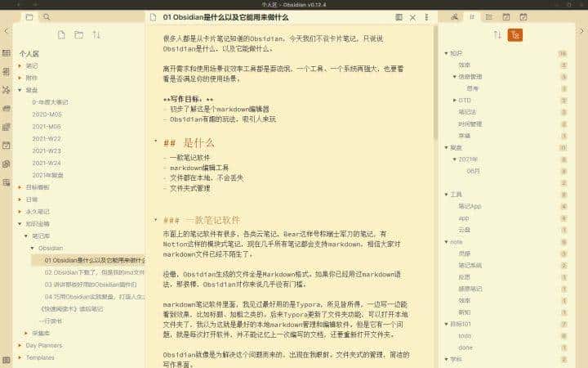Viewport: 588px width, 368px height.
Task: Fold the '## 是什么' heading
Action: click(155, 141)
